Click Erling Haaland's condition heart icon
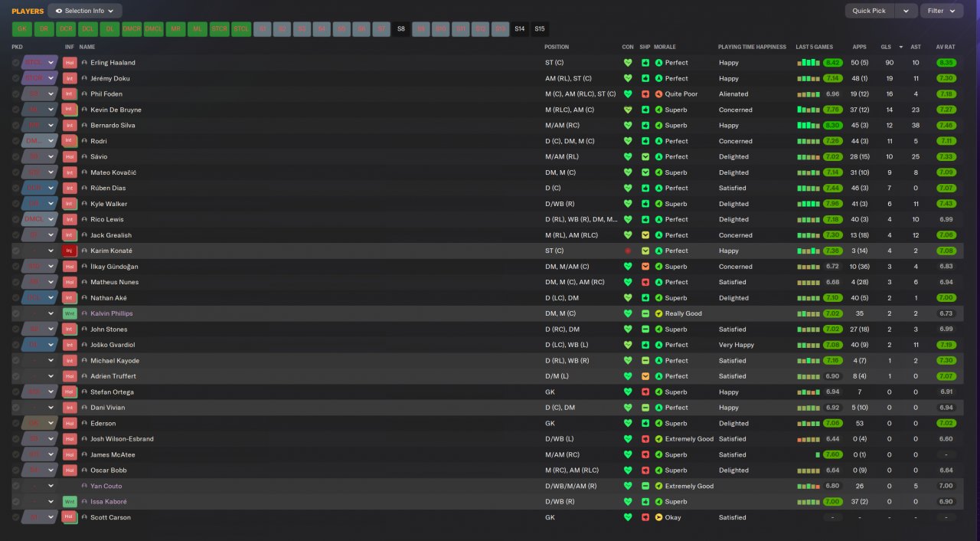Viewport: 980px width, 541px height. pos(628,63)
